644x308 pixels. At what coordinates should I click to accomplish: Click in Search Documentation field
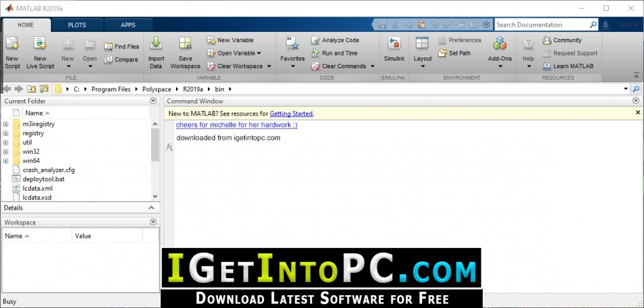point(541,25)
